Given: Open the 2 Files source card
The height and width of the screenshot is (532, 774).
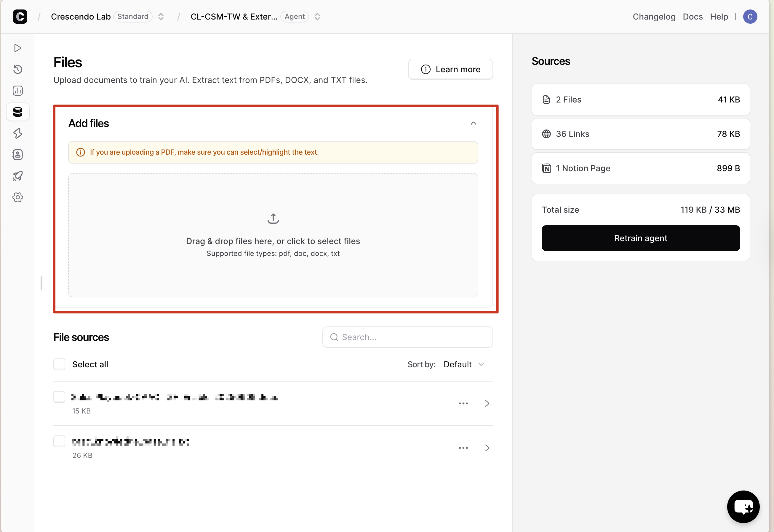Looking at the screenshot, I should (x=641, y=99).
